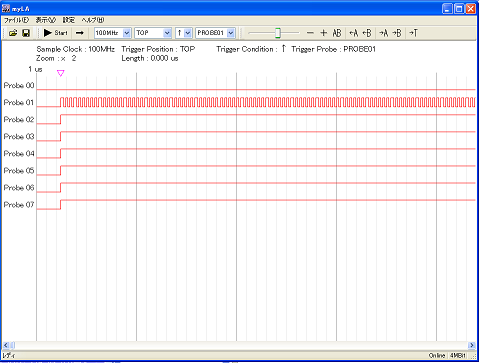Click the horizontal scrollbar left arrow
The height and width of the screenshot is (363, 479).
click(6, 345)
